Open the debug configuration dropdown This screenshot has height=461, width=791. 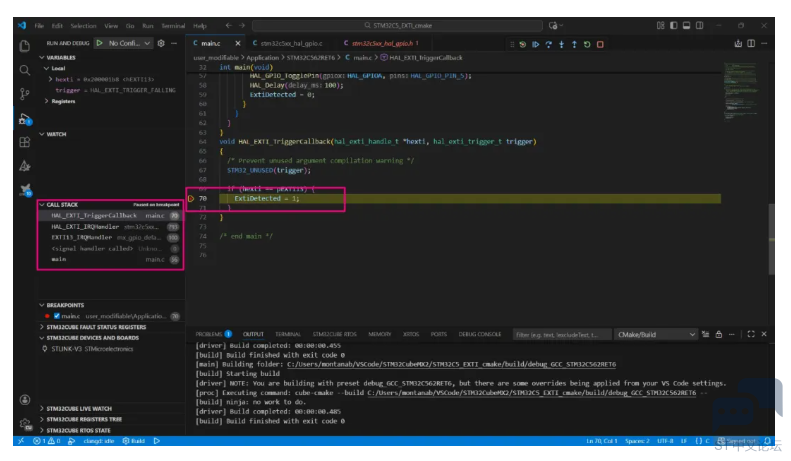130,43
